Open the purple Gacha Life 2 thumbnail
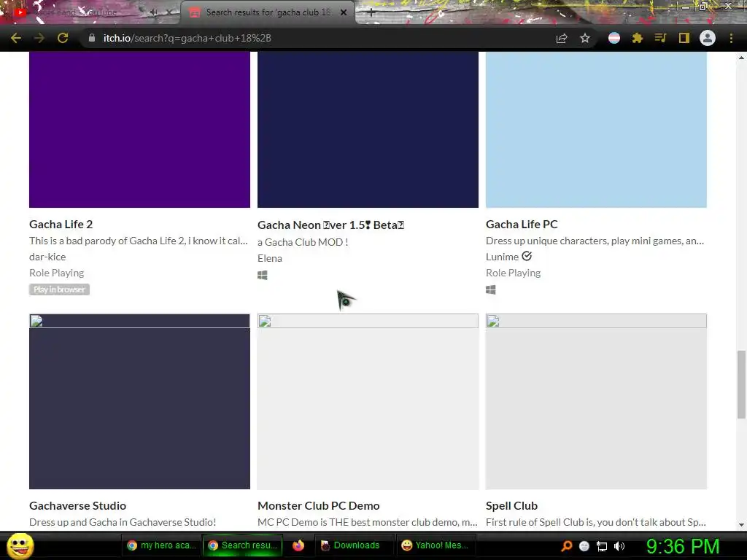The image size is (747, 560). [x=139, y=130]
